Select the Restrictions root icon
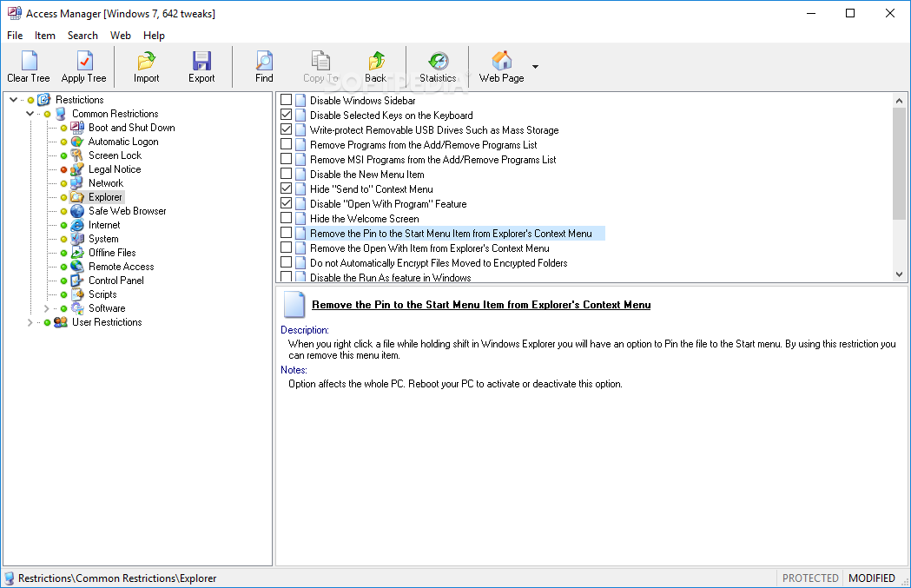The height and width of the screenshot is (588, 911). click(x=44, y=99)
